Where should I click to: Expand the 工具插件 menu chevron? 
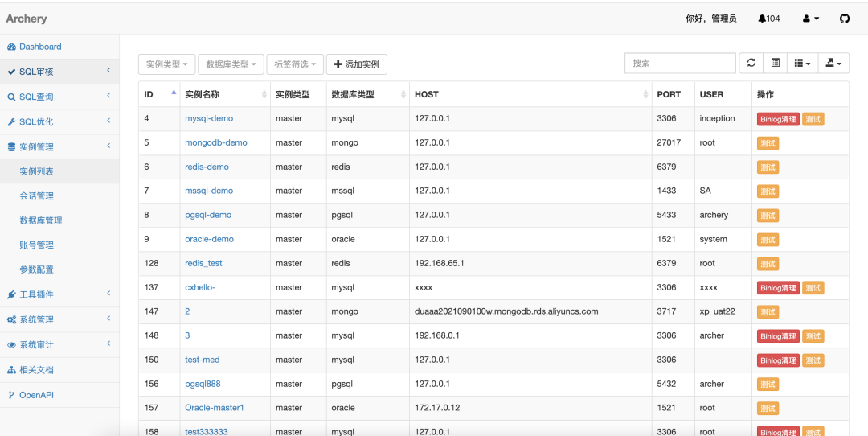[108, 293]
